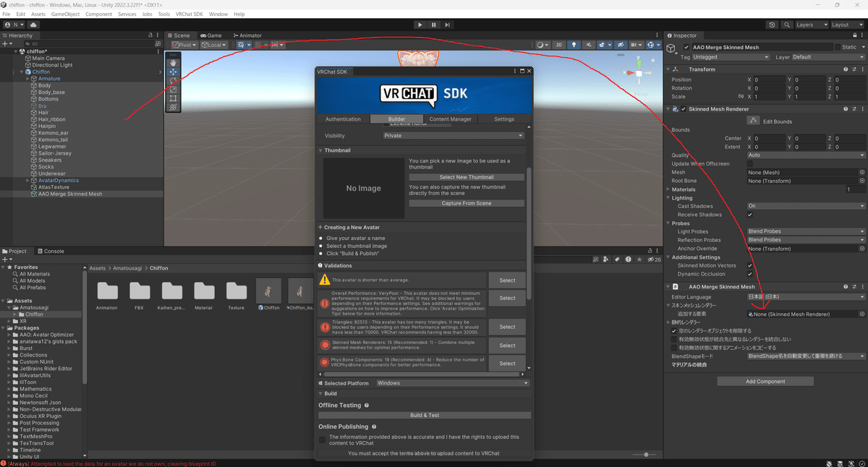Select the Rect tool in scene overlay
Viewport: 868px width, 467px height.
[173, 98]
